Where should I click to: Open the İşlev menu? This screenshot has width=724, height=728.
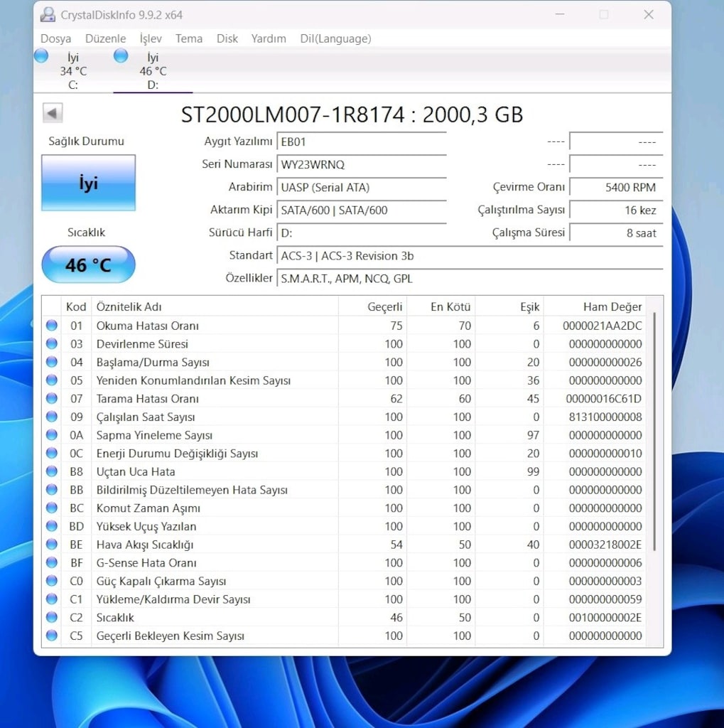(x=151, y=38)
